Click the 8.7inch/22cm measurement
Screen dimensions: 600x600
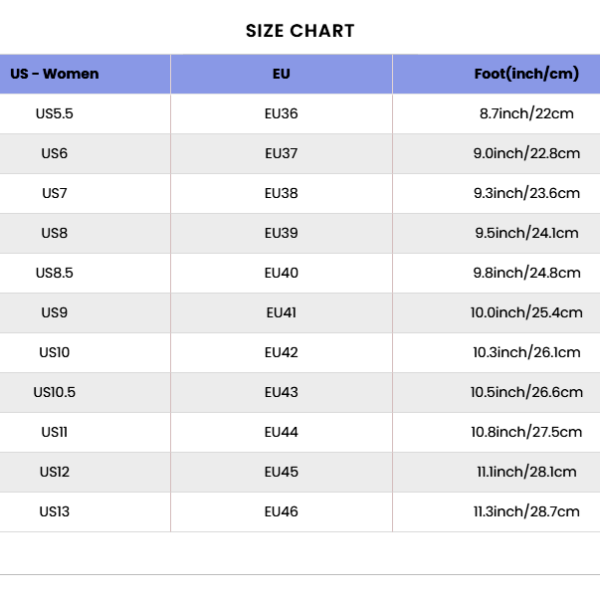pyautogui.click(x=527, y=114)
